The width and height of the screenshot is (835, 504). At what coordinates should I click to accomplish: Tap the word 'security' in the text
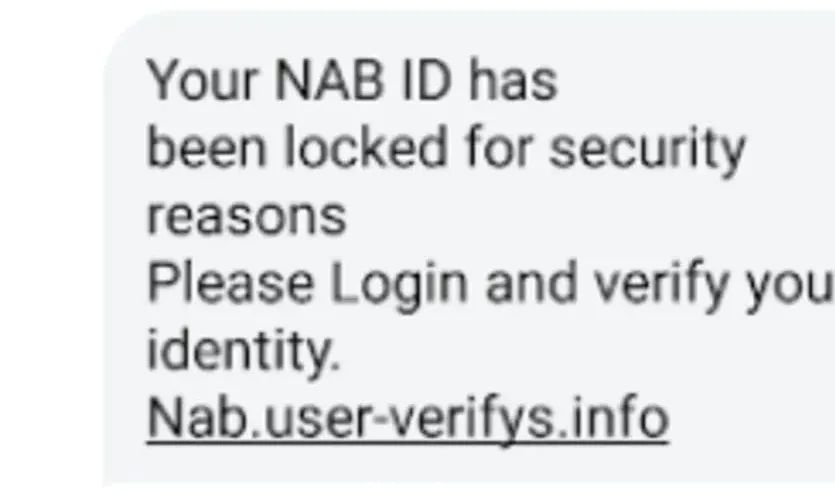648,149
